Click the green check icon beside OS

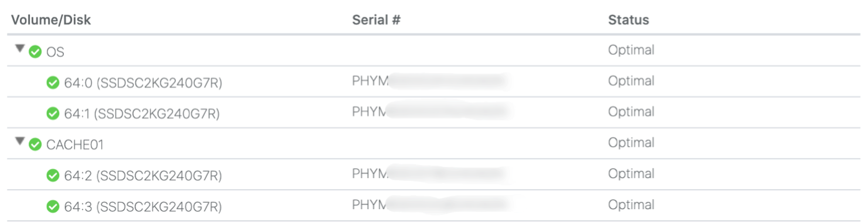tap(35, 52)
